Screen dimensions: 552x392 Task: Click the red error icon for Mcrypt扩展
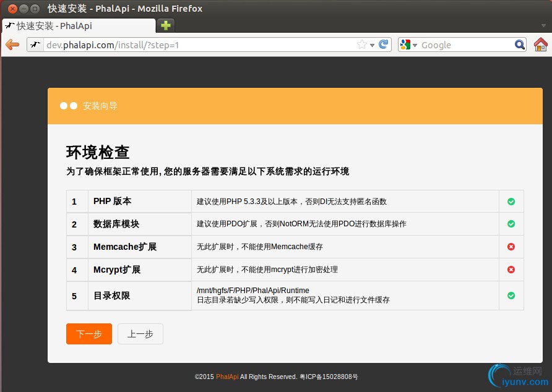coord(511,270)
